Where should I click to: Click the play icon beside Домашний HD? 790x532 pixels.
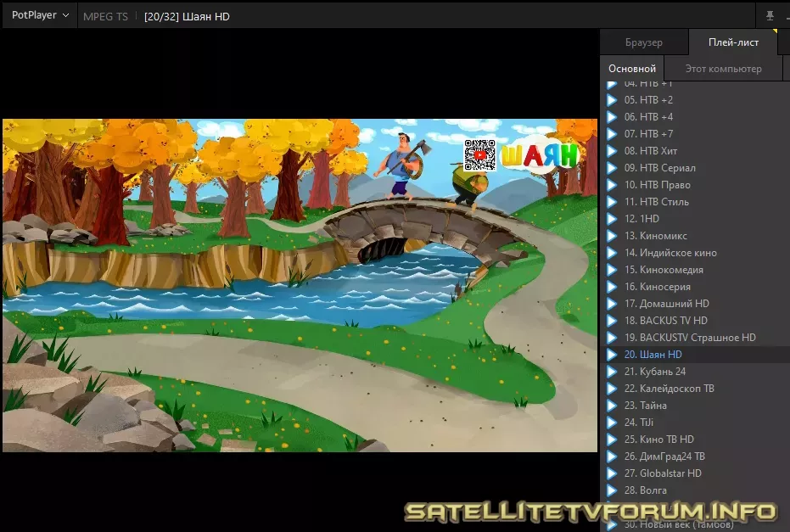pos(612,304)
